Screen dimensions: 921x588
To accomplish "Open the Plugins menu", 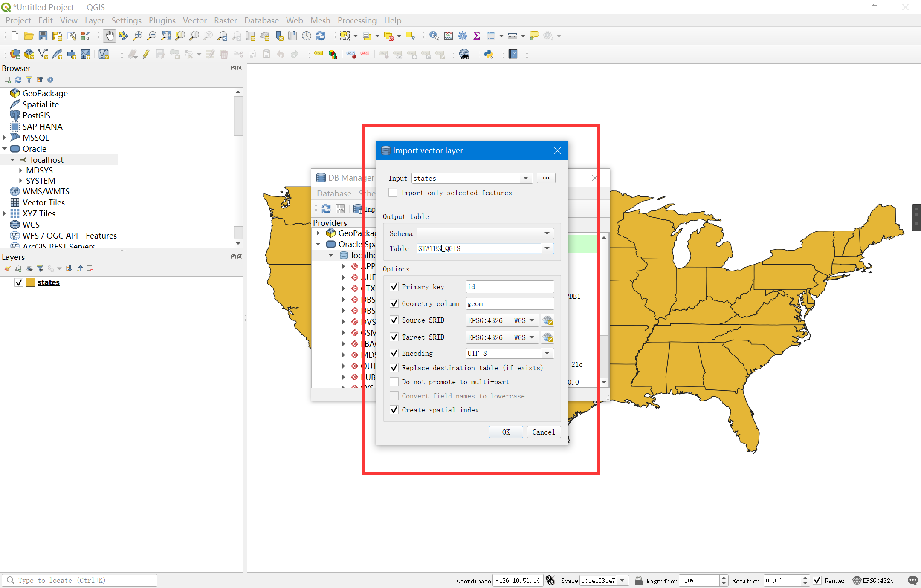I will (x=162, y=20).
